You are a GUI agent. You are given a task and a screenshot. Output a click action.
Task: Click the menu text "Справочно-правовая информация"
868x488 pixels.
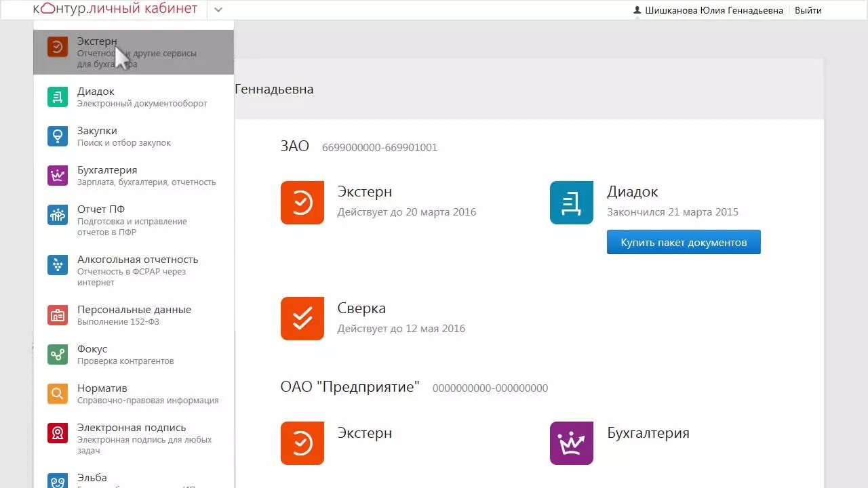(x=148, y=401)
